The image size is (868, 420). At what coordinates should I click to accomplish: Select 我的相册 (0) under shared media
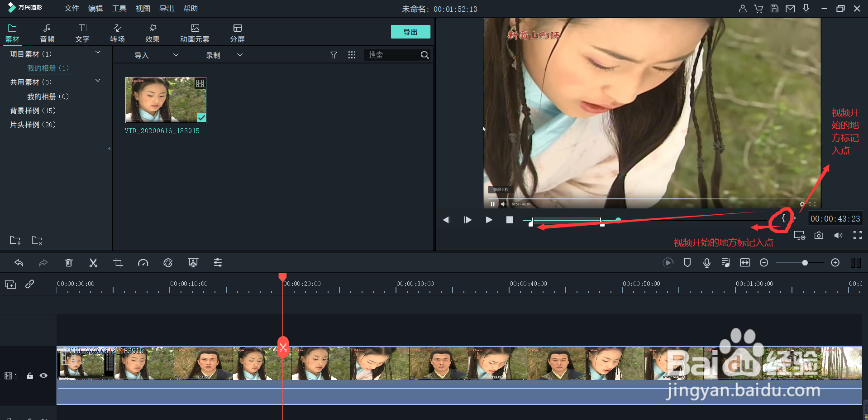click(x=48, y=97)
